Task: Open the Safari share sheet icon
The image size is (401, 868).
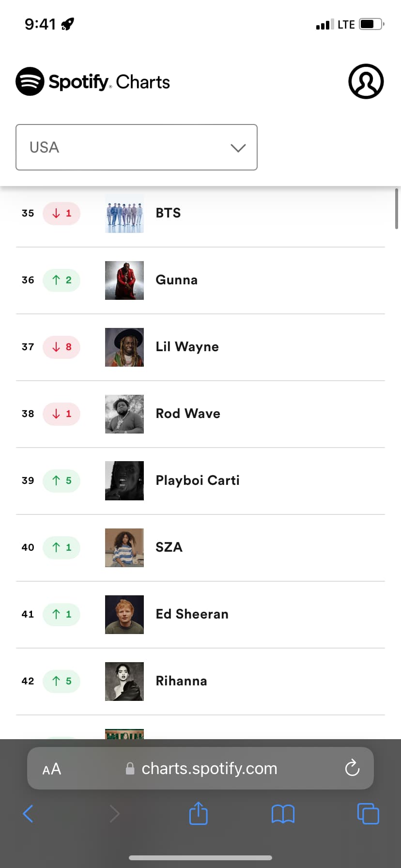Action: (x=198, y=813)
